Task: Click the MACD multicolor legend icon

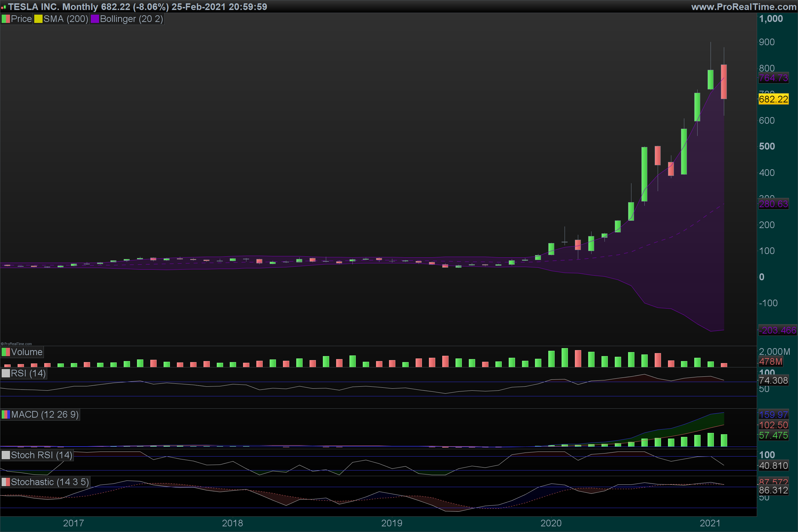Action: tap(5, 414)
